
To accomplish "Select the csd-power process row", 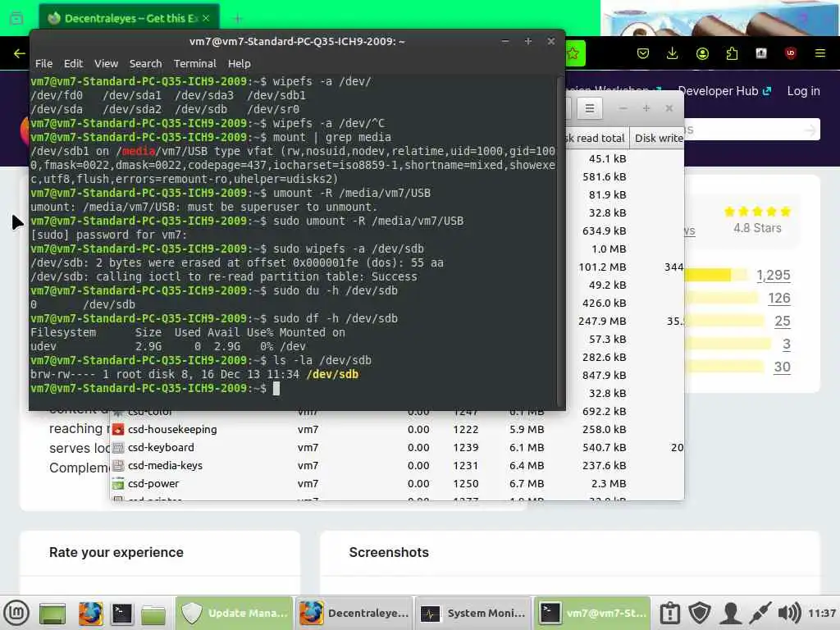I will [x=397, y=483].
